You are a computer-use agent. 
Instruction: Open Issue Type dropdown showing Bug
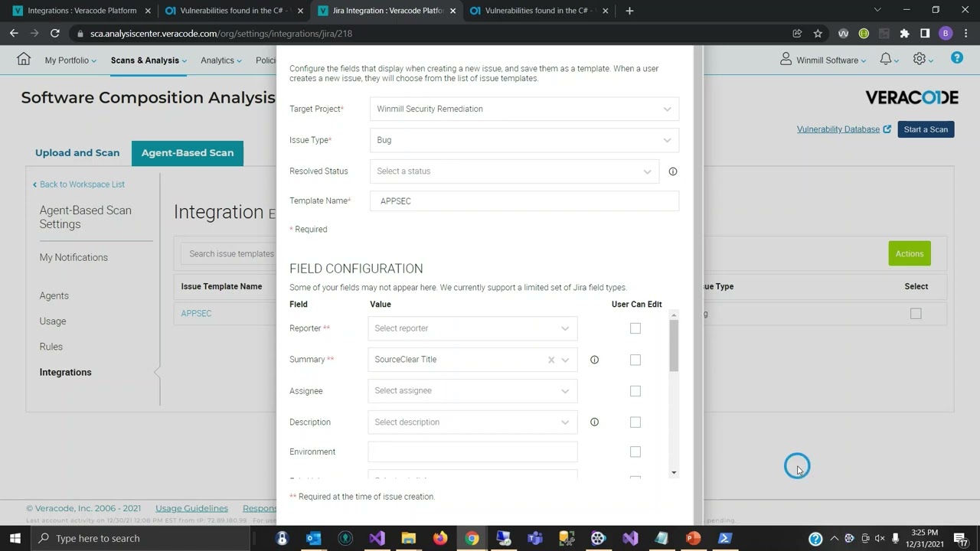(x=524, y=140)
